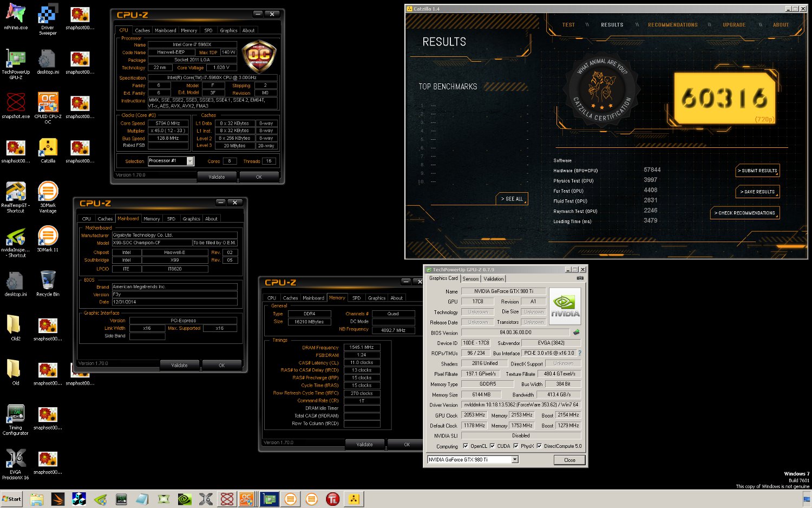Viewport: 812px width, 508px height.
Task: Click the NVIDIA icon in the taskbar
Action: 185,499
